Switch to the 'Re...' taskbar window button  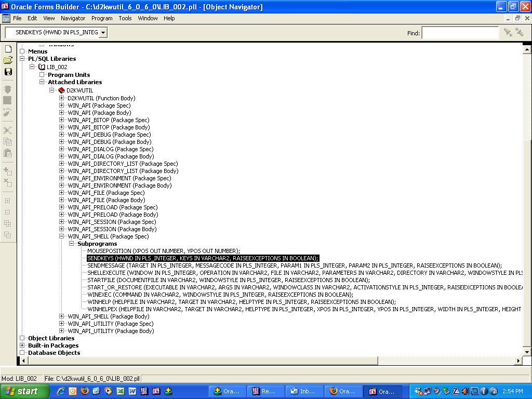click(x=264, y=391)
